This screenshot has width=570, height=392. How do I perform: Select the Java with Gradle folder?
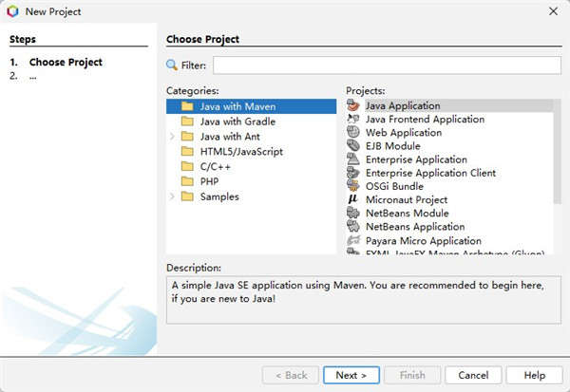coord(237,121)
